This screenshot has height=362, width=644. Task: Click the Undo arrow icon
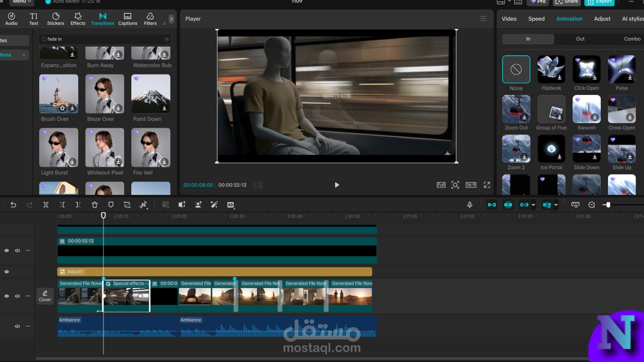(13, 205)
